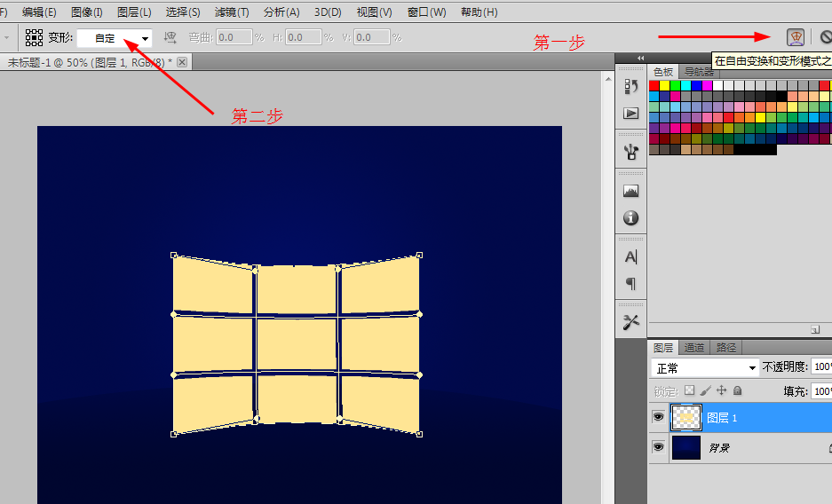
Task: Select the 背景 layer thumbnail
Action: [686, 448]
